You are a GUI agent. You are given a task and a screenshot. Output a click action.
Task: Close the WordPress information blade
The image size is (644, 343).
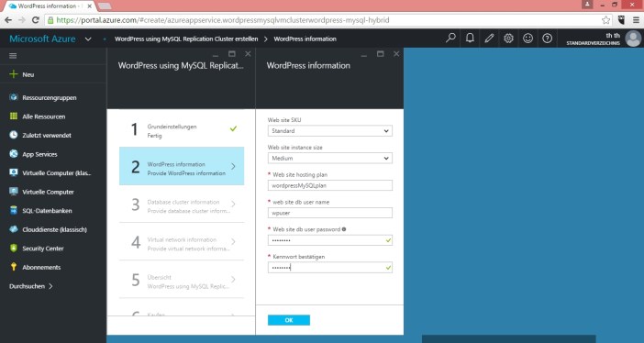396,54
